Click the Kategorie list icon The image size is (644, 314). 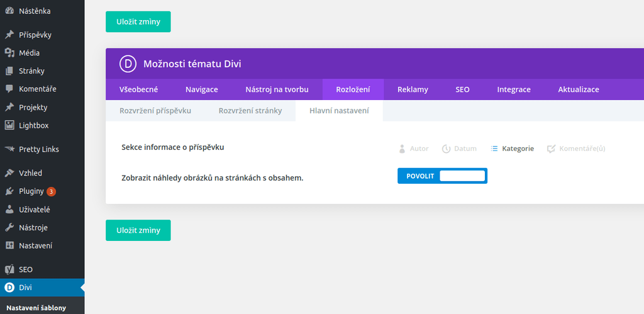494,149
